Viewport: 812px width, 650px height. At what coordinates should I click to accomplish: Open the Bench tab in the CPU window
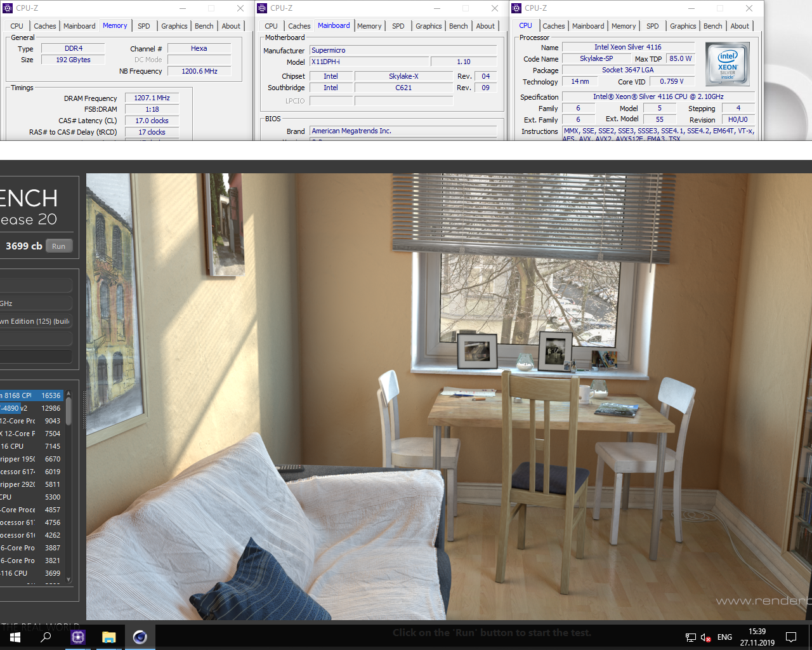(713, 26)
